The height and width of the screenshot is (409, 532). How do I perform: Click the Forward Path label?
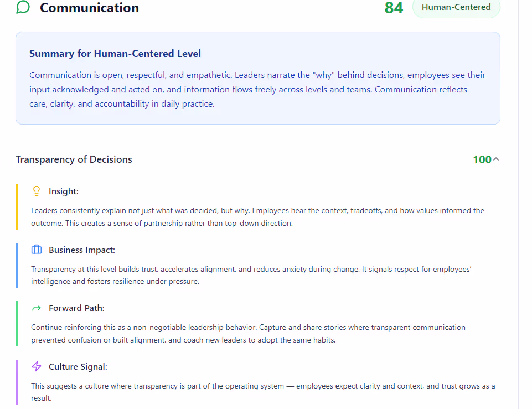(x=76, y=308)
